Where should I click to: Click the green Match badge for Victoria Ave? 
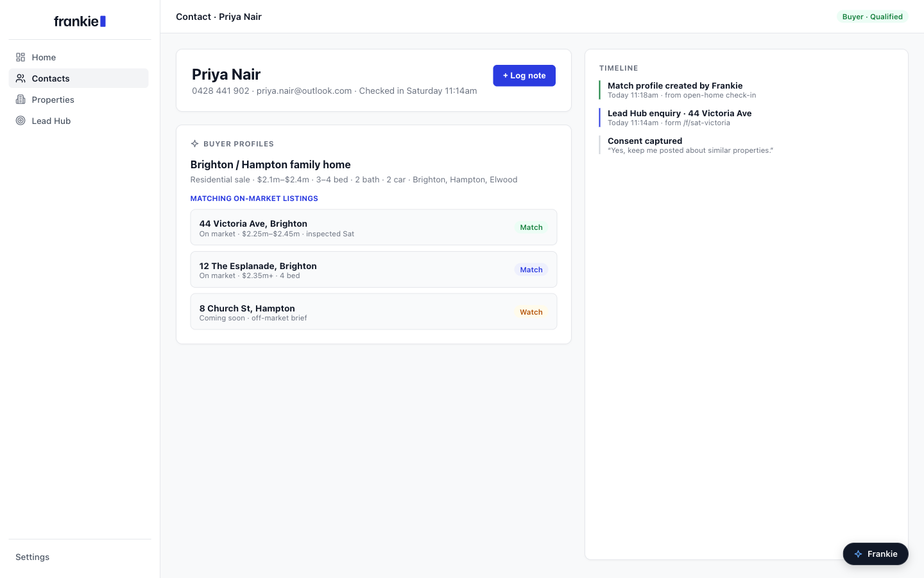tap(531, 227)
